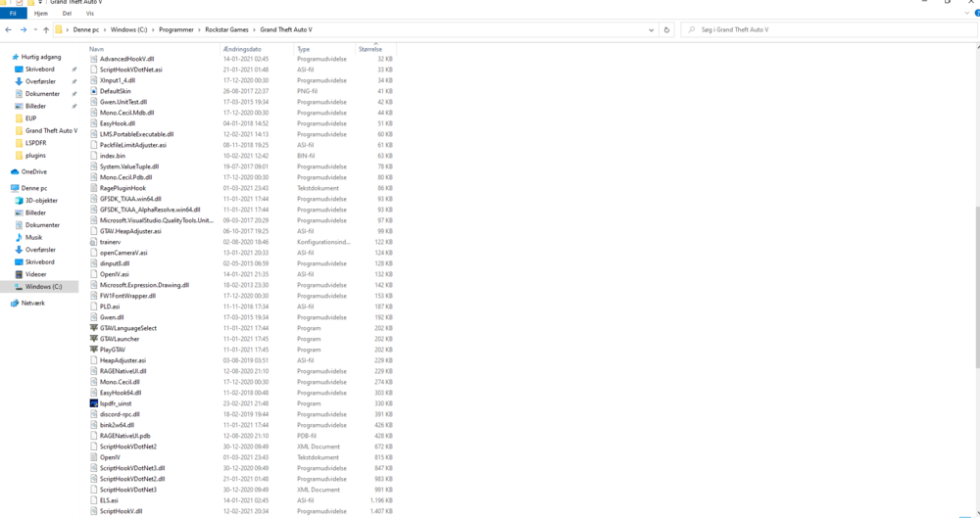The height and width of the screenshot is (518, 980).
Task: Select Windows (C:) in address breadcrumb
Action: click(128, 30)
